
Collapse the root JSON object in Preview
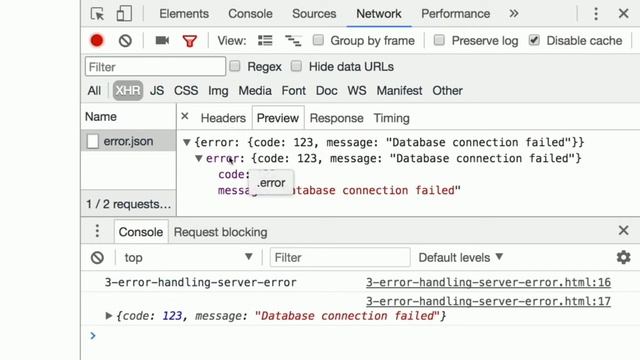pyautogui.click(x=187, y=142)
